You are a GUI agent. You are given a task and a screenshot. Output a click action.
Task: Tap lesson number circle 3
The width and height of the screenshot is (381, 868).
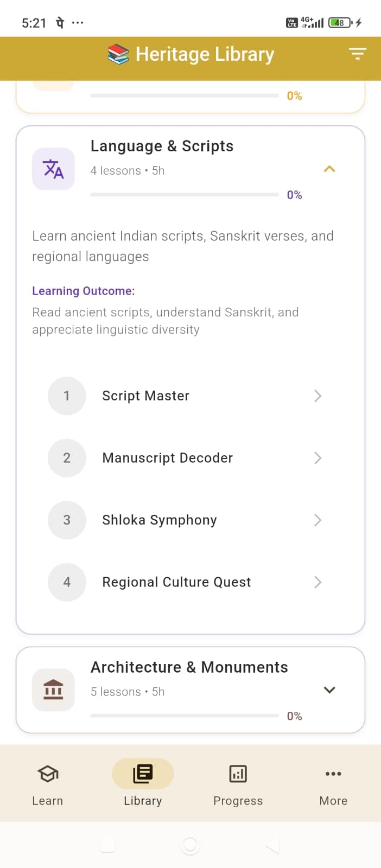click(67, 520)
